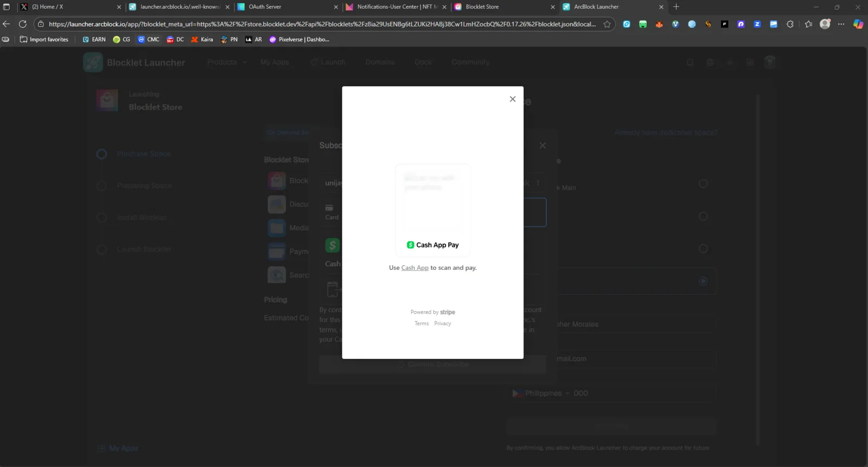Click the address bar URL field

click(x=322, y=24)
